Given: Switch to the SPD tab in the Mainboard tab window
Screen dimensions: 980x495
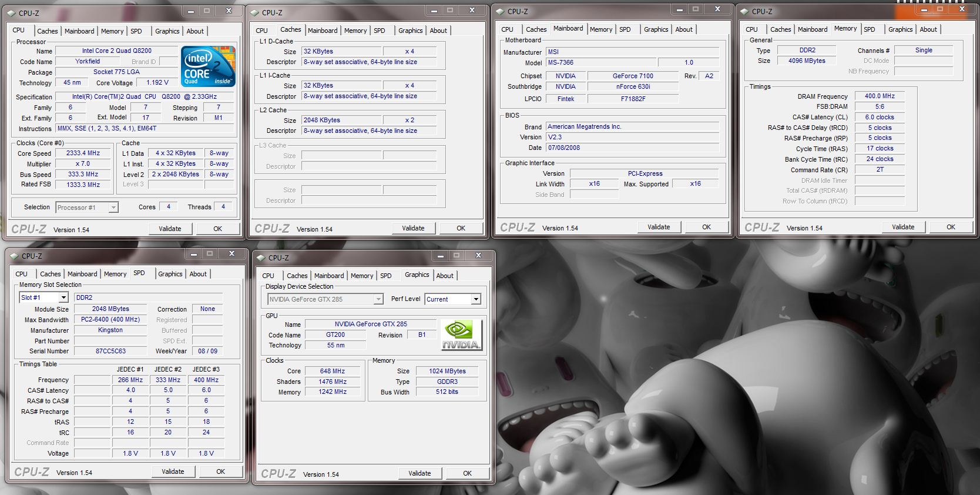Looking at the screenshot, I should pyautogui.click(x=625, y=29).
